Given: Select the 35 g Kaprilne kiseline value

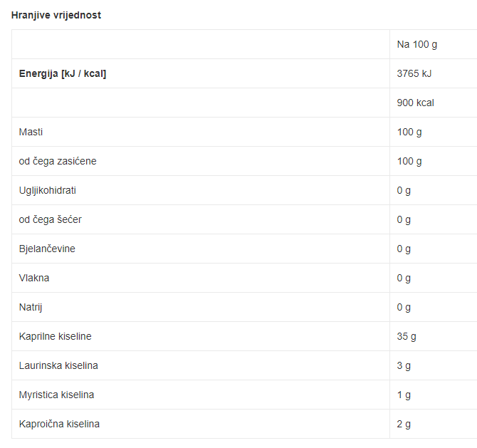Looking at the screenshot, I should point(406,337).
